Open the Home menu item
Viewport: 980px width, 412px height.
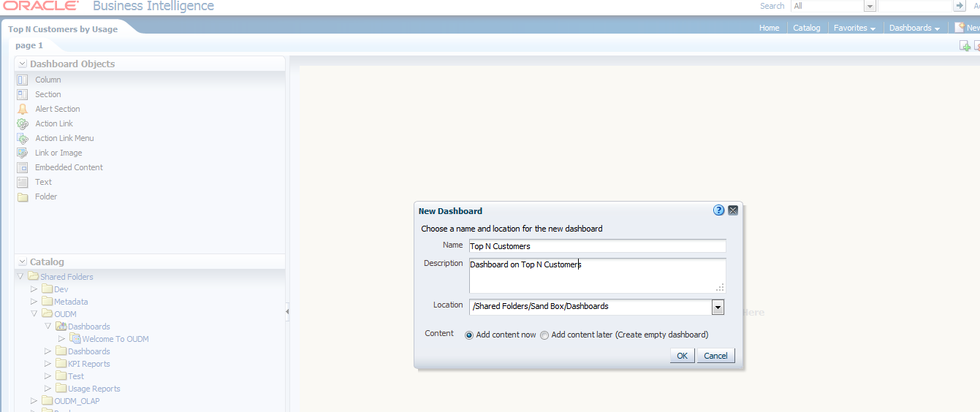pyautogui.click(x=769, y=28)
